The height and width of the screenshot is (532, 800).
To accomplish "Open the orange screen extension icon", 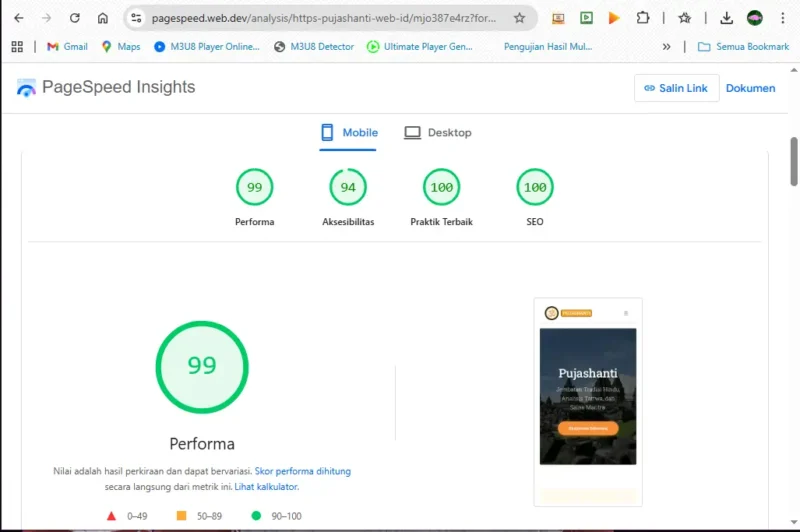I will pos(558,18).
